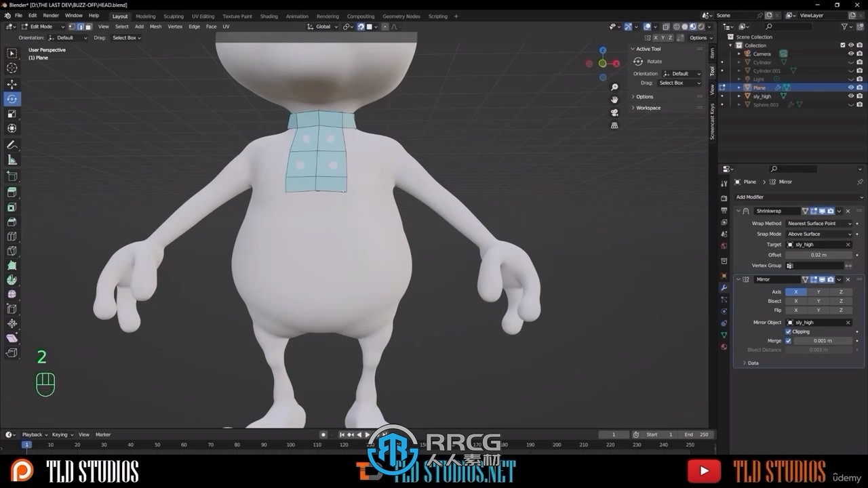Screen dimensions: 868x488
Task: Remove the Shrinkwrap modifier with X button
Action: (x=848, y=211)
